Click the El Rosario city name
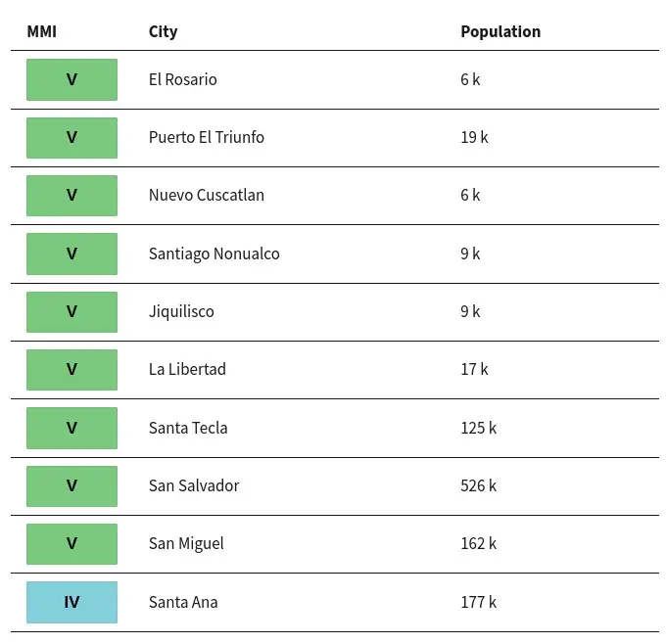 pyautogui.click(x=182, y=80)
